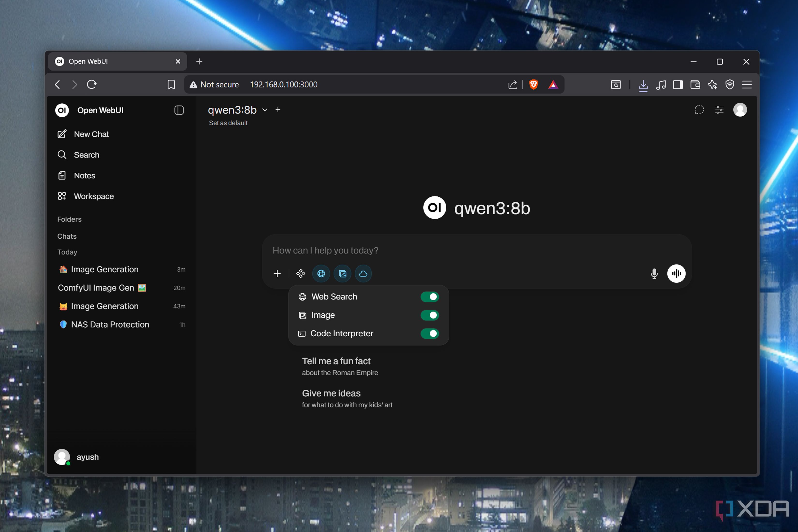
Task: Open the Image Generation chat from 3m ago
Action: point(121,269)
